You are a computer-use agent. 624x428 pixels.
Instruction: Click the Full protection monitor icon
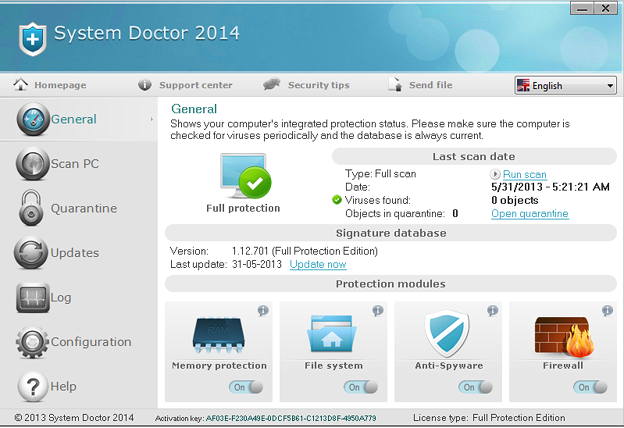(246, 176)
